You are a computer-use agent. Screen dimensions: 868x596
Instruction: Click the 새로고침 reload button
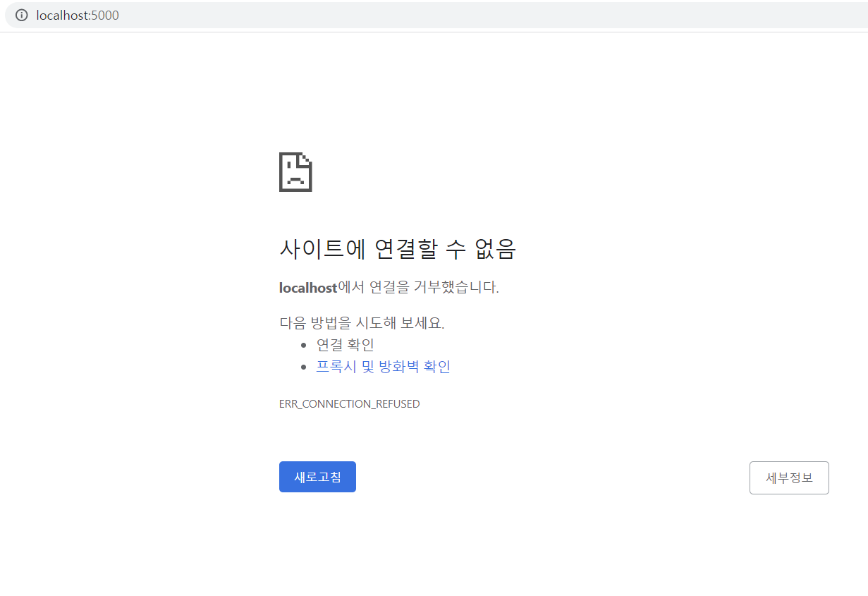pos(317,477)
